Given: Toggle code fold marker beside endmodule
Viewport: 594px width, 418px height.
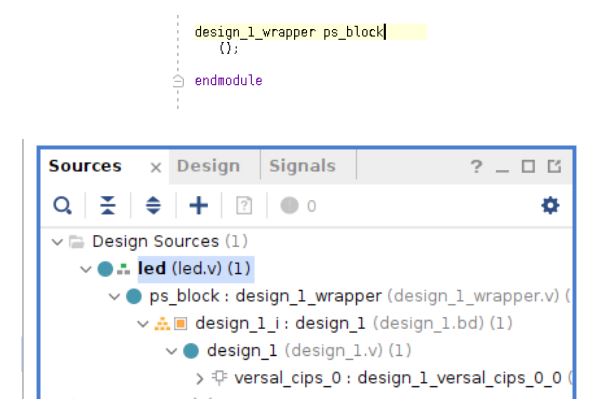Looking at the screenshot, I should pyautogui.click(x=178, y=81).
